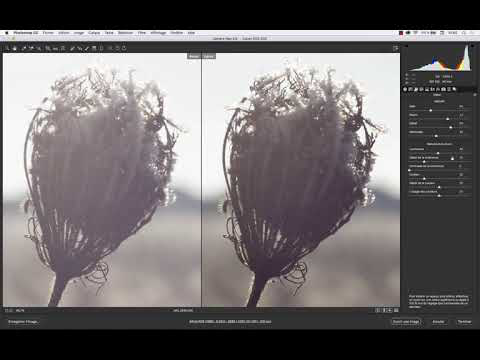The height and width of the screenshot is (360, 480).
Task: Click the Luminance noise reduction slider handle
Action: pyautogui.click(x=438, y=153)
